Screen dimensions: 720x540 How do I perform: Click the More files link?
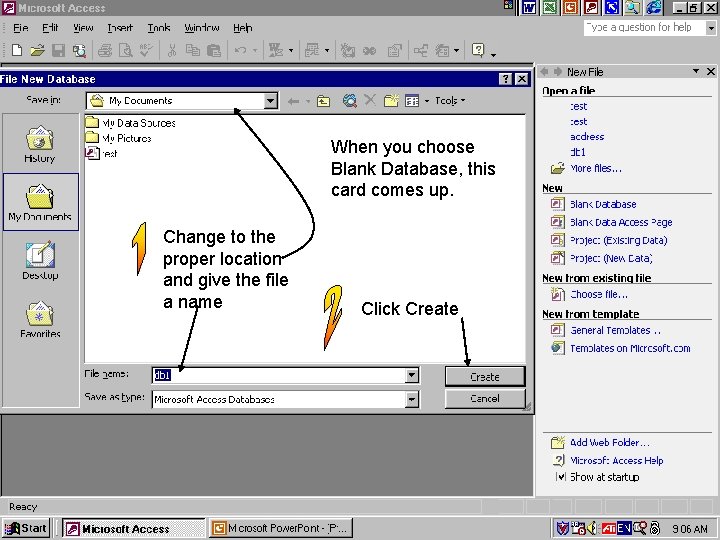coord(596,169)
